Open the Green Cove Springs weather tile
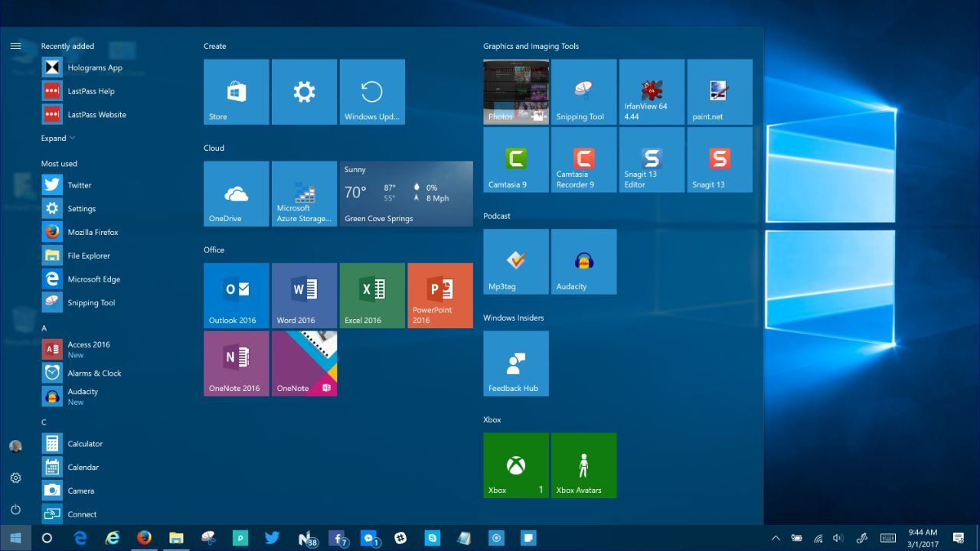The image size is (980, 551). 407,194
